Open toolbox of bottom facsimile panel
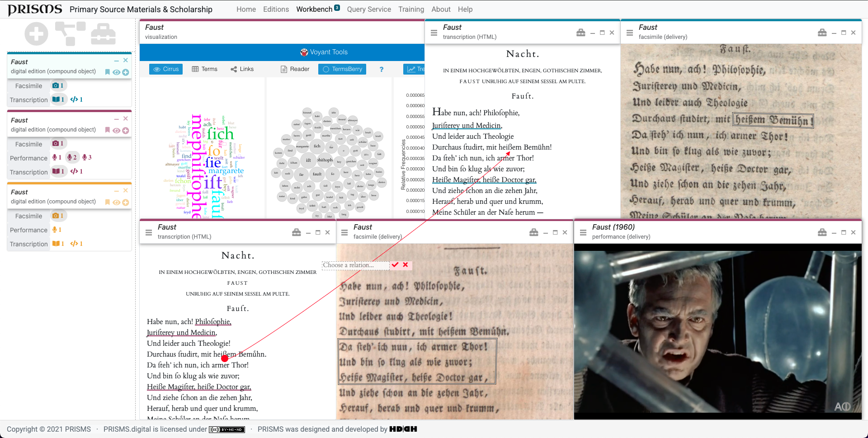Image resolution: width=868 pixels, height=438 pixels. click(x=534, y=232)
